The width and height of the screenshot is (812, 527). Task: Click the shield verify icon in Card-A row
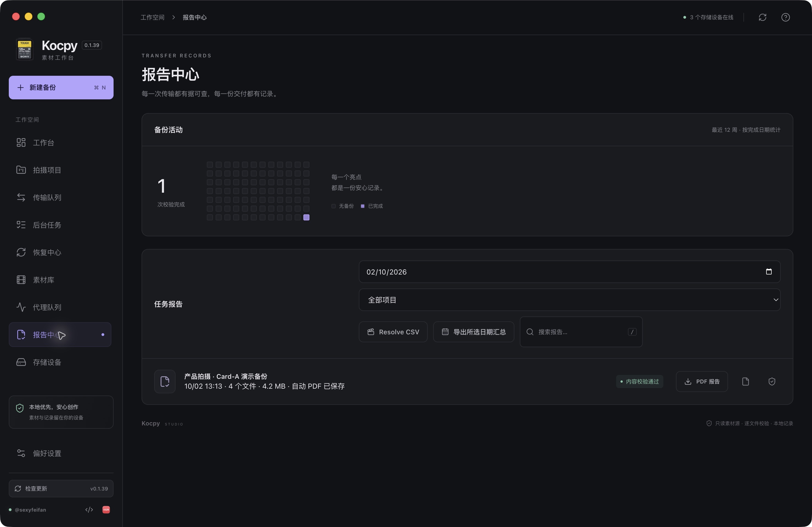(772, 381)
